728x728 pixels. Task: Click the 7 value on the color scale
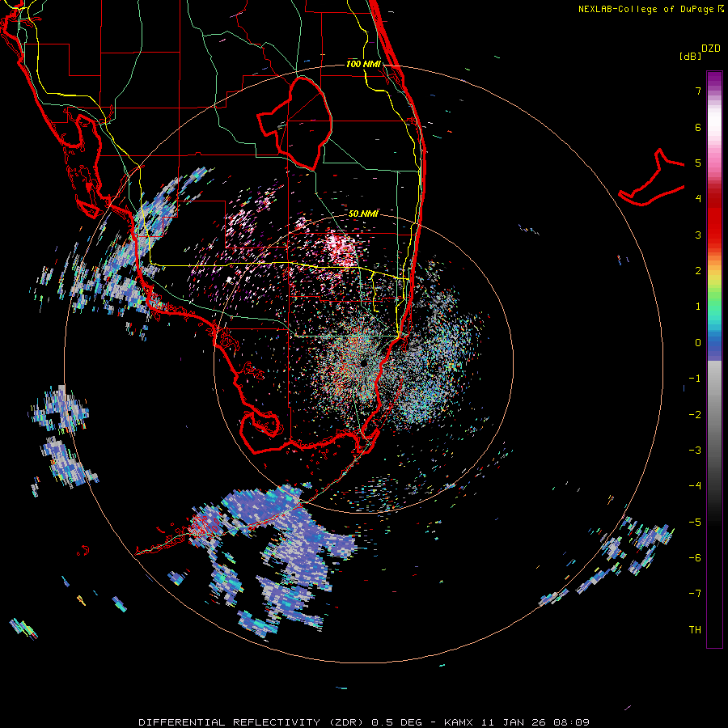click(x=698, y=91)
